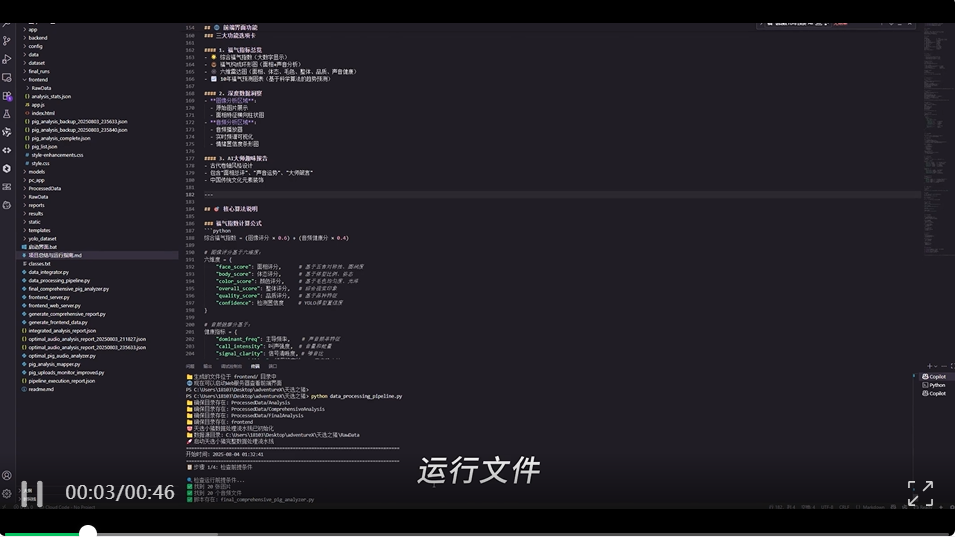This screenshot has width=955, height=537.
Task: Enter fullscreen with the video player expand icon
Action: 920,493
